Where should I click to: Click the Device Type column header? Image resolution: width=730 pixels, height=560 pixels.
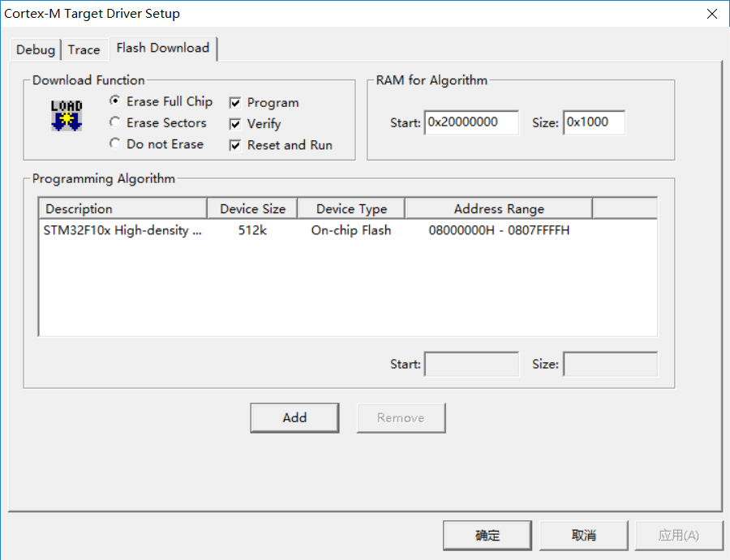point(350,208)
